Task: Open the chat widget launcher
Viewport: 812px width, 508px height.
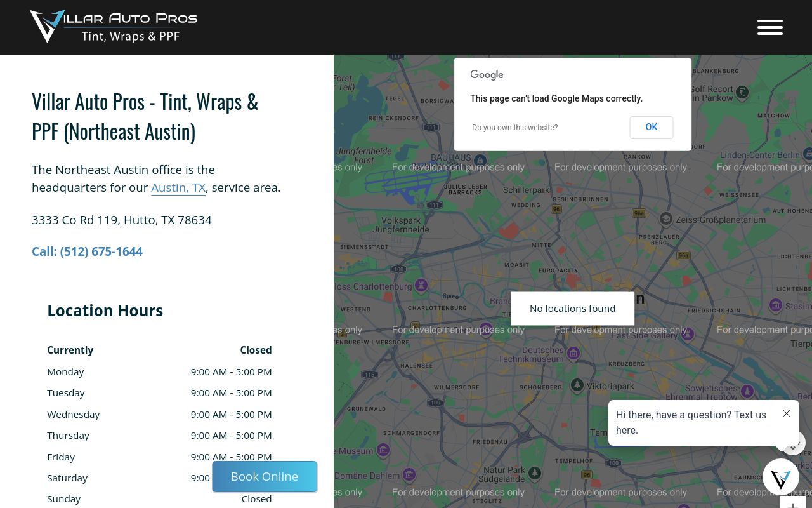Action: tap(780, 477)
